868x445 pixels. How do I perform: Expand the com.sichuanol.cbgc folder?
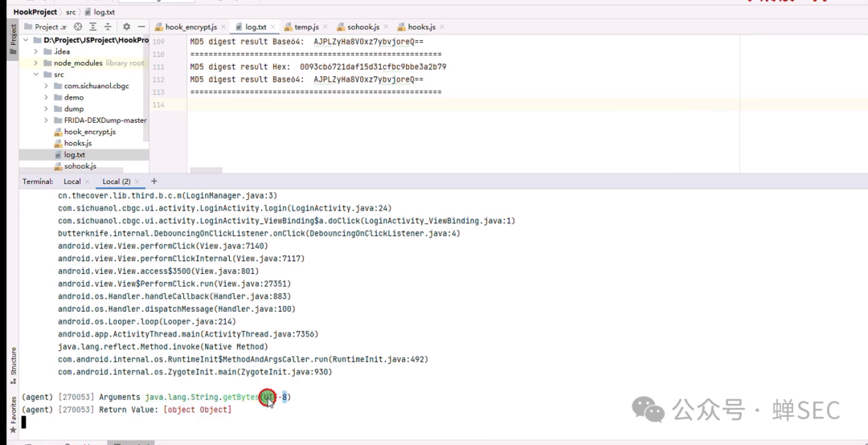coord(46,86)
